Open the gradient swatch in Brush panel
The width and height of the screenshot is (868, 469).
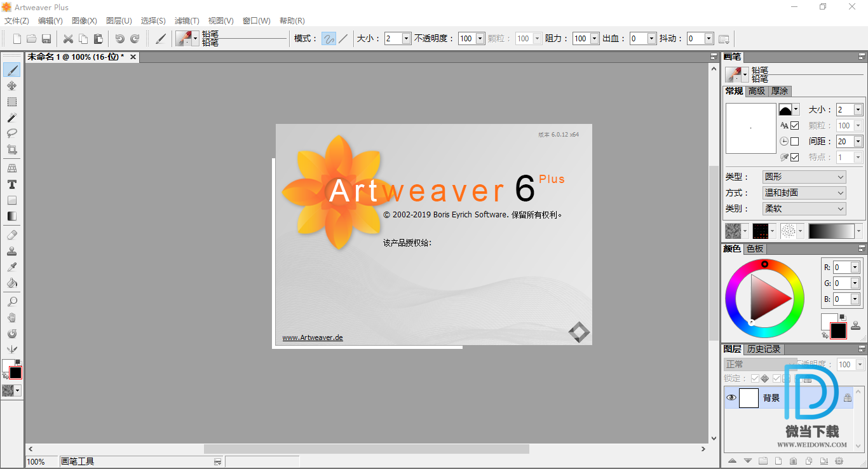tap(832, 231)
